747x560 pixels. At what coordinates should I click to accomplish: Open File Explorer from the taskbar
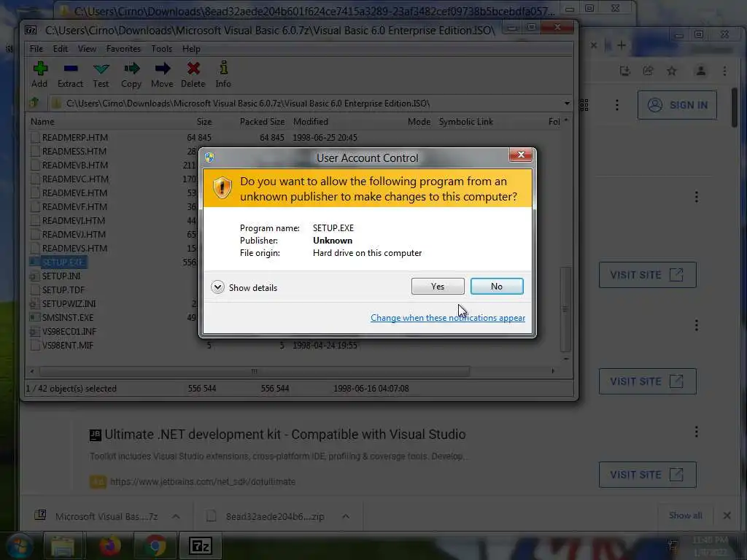point(63,545)
